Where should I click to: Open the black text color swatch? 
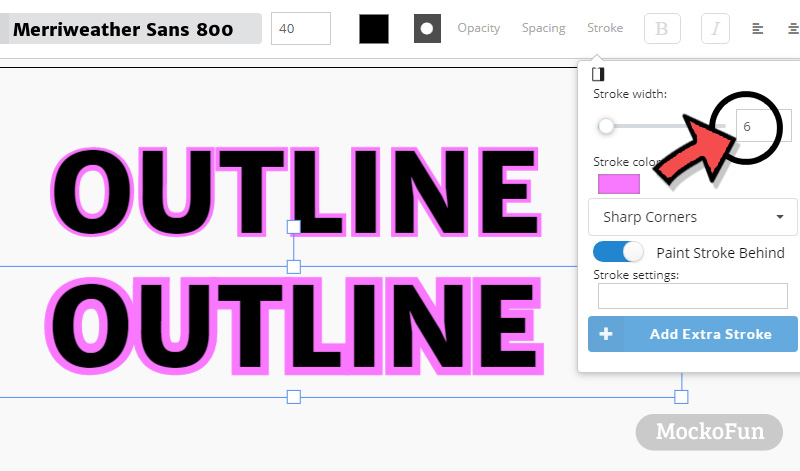click(374, 29)
